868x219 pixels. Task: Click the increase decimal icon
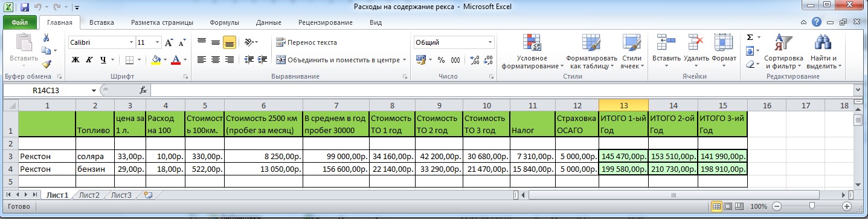coord(474,60)
